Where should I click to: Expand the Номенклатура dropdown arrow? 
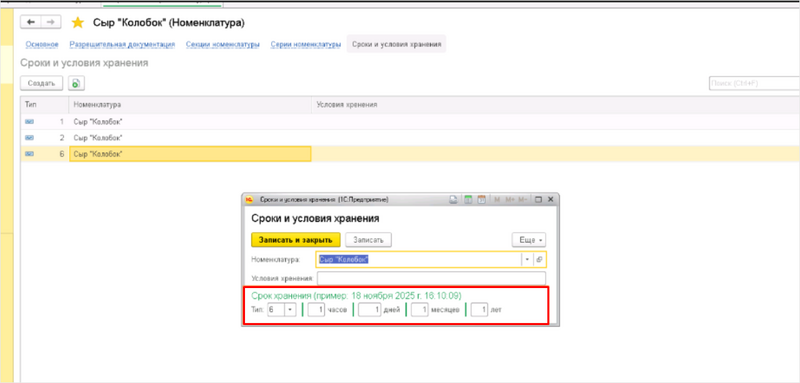point(527,260)
